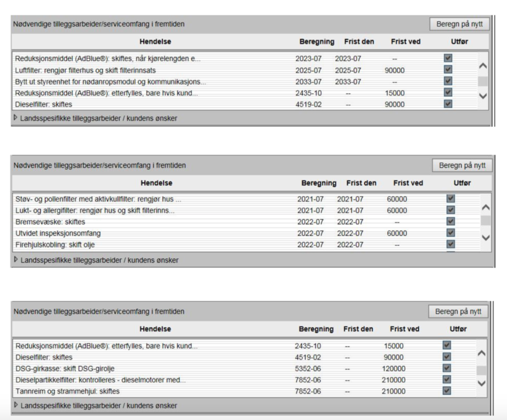Toggle the Utvidet inspeksjonsomfang checkbox
The width and height of the screenshot is (507, 420).
pyautogui.click(x=450, y=232)
